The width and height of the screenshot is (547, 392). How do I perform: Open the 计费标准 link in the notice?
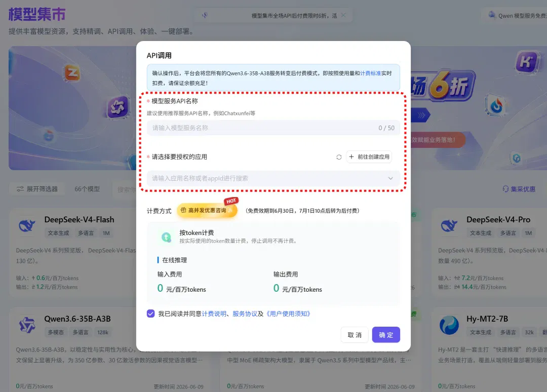[370, 73]
